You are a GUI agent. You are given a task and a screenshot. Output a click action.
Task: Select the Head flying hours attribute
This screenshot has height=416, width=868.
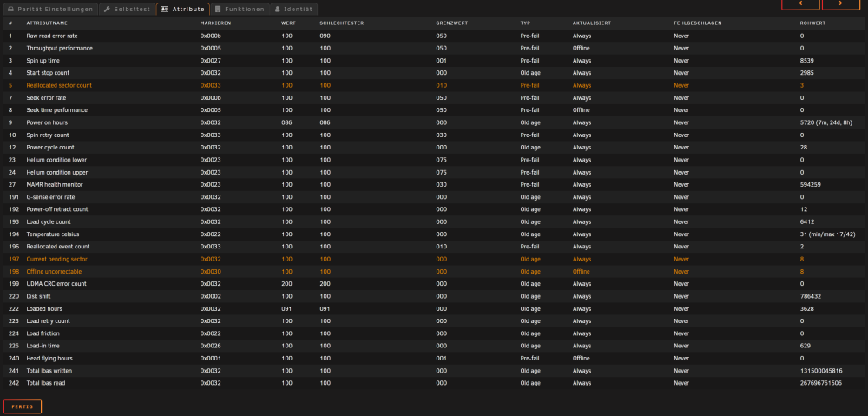pos(49,359)
